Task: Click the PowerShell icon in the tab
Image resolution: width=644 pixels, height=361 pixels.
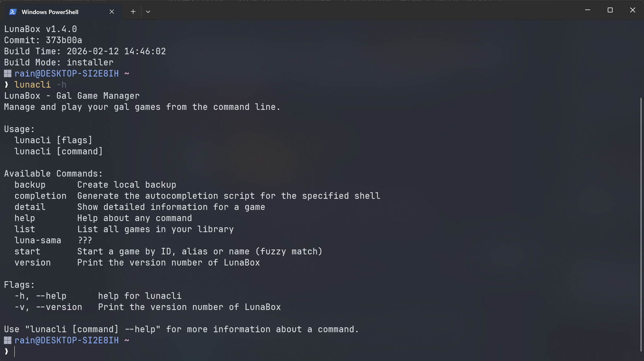Action: pyautogui.click(x=13, y=12)
